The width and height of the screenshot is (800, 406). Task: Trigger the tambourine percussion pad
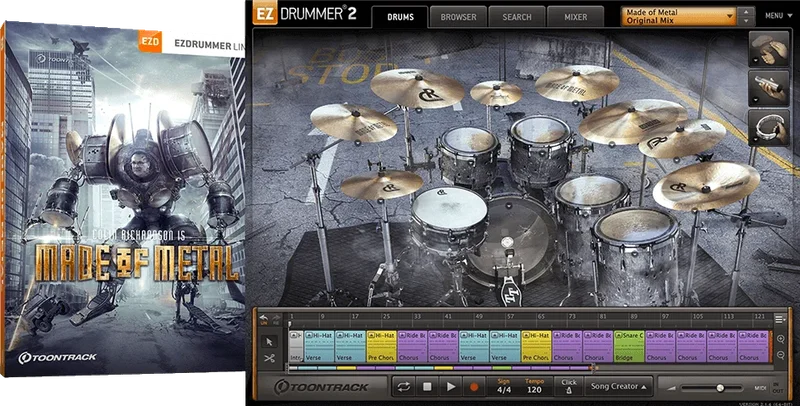(x=768, y=128)
